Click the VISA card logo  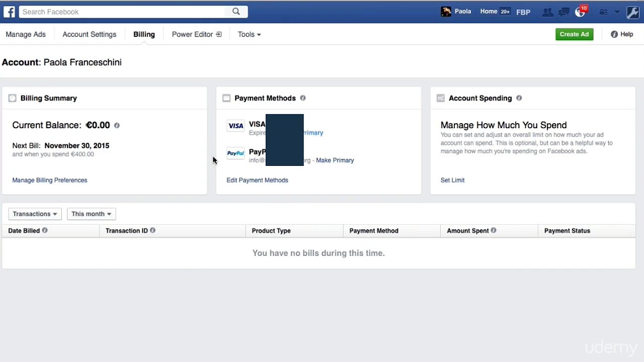coord(235,126)
